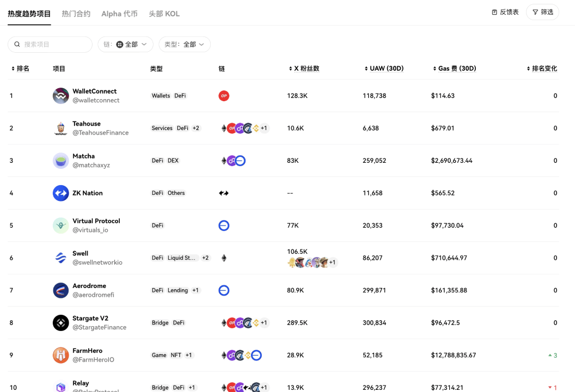
Task: Click the green up 3 rank change
Action: coord(553,356)
